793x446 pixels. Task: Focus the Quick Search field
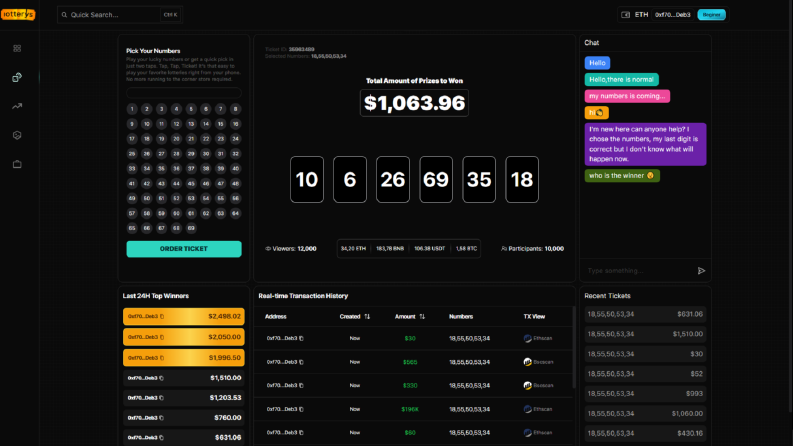tap(120, 15)
